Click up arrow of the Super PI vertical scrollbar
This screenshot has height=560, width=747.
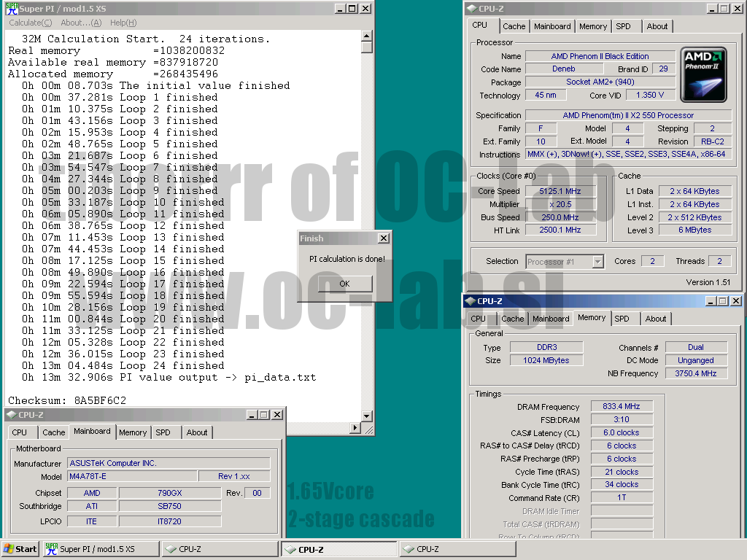pyautogui.click(x=366, y=36)
